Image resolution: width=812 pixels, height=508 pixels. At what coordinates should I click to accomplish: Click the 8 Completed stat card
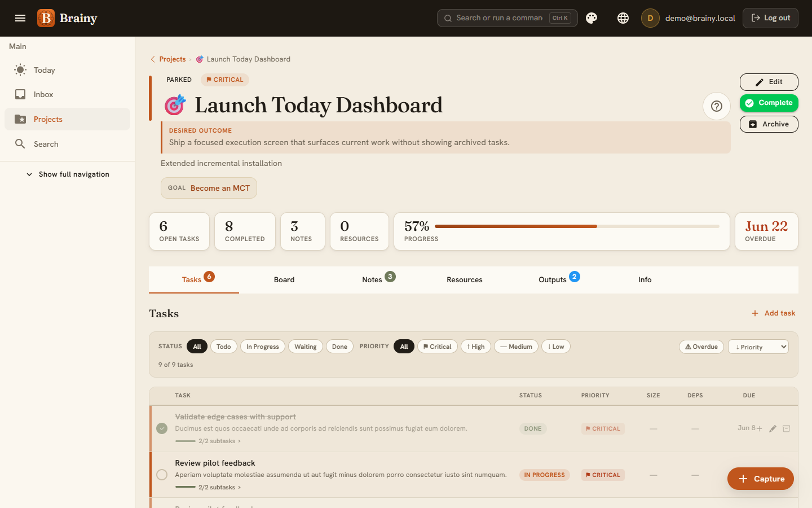[245, 231]
